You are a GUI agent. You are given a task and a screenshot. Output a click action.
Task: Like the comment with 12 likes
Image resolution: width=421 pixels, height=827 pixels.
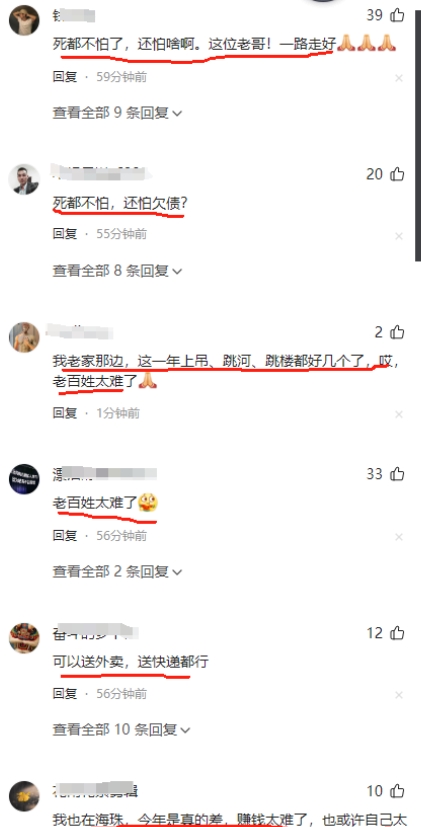(x=397, y=632)
